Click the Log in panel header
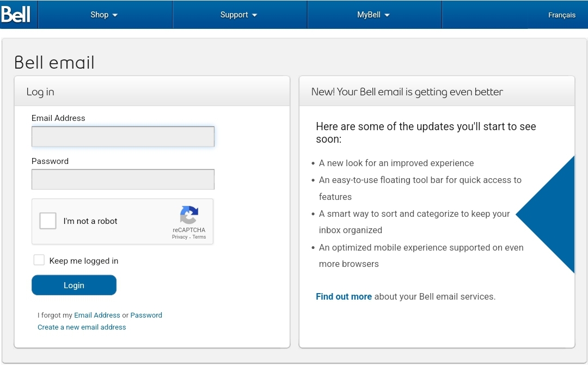 click(x=152, y=91)
